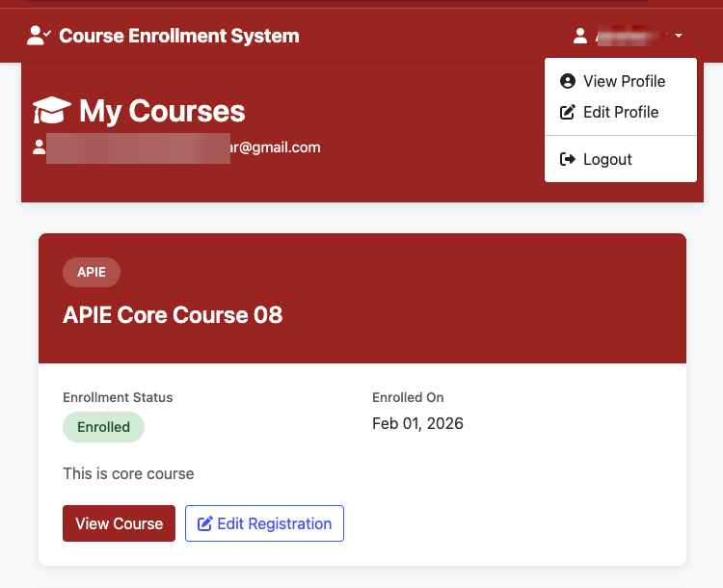Click the small user icon beside the email
The width and height of the screenshot is (723, 588).
[40, 147]
